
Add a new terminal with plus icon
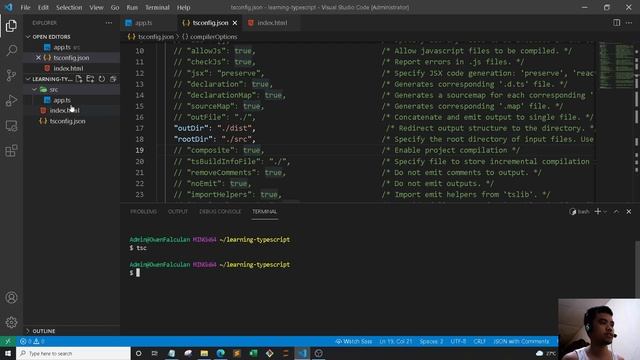click(x=598, y=211)
